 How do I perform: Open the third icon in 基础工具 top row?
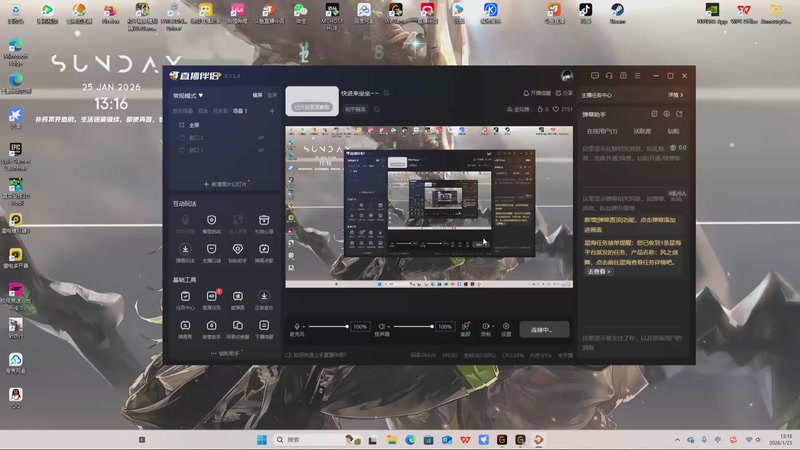point(238,296)
